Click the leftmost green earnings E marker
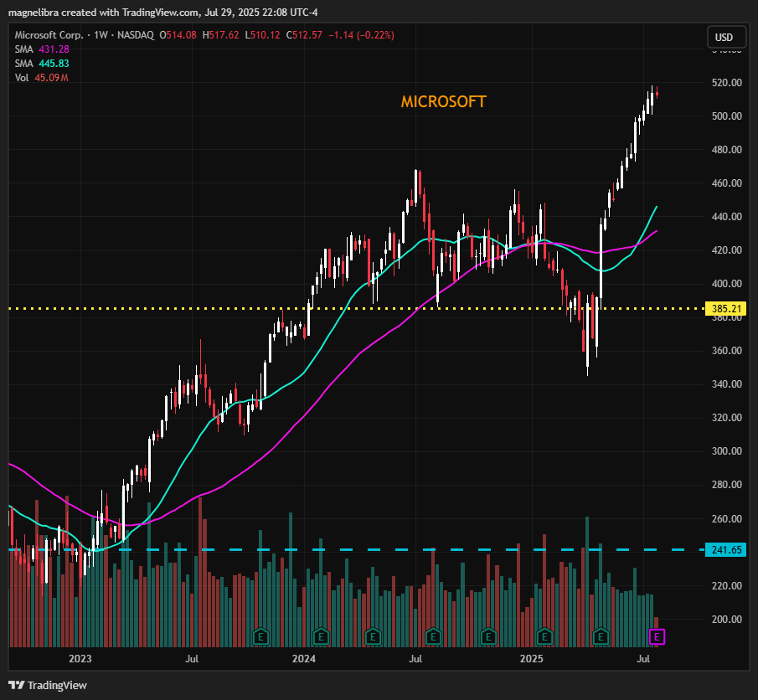The width and height of the screenshot is (758, 700). click(x=261, y=636)
